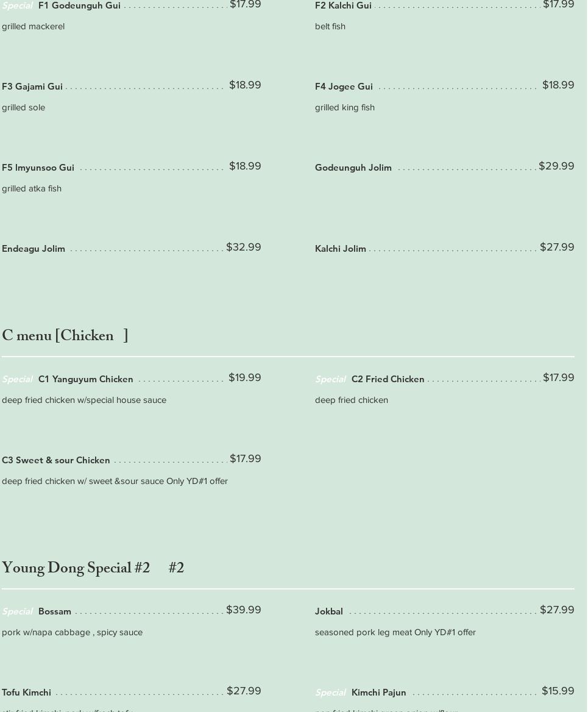
Task: Choose the Kalchi Jolim item
Action: pos(341,249)
